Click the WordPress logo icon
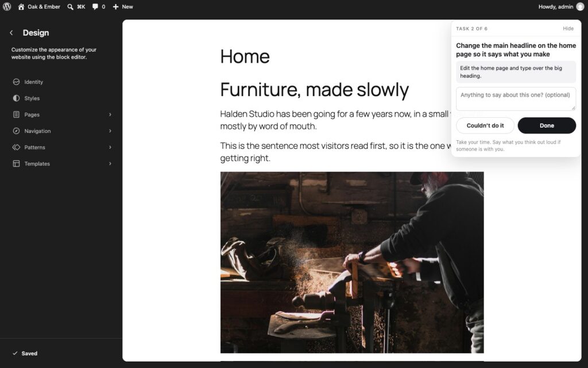Screen dimensions: 588x368 7,7
